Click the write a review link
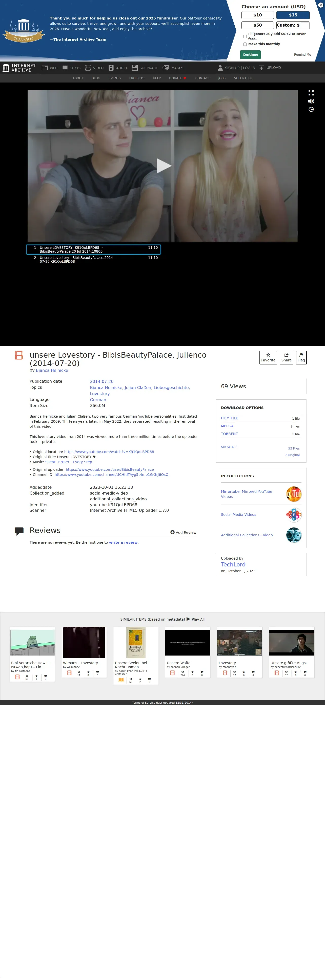Viewport: 325px width, 980px height. [123, 542]
